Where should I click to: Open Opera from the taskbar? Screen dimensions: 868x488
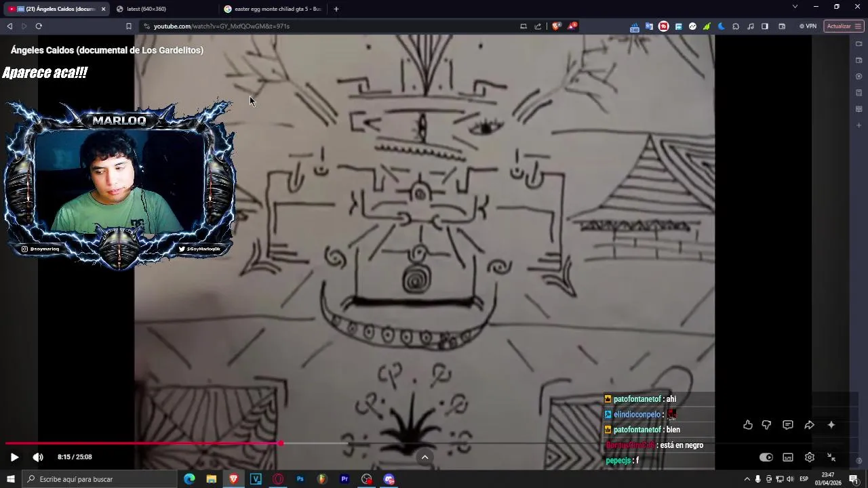[x=278, y=479]
